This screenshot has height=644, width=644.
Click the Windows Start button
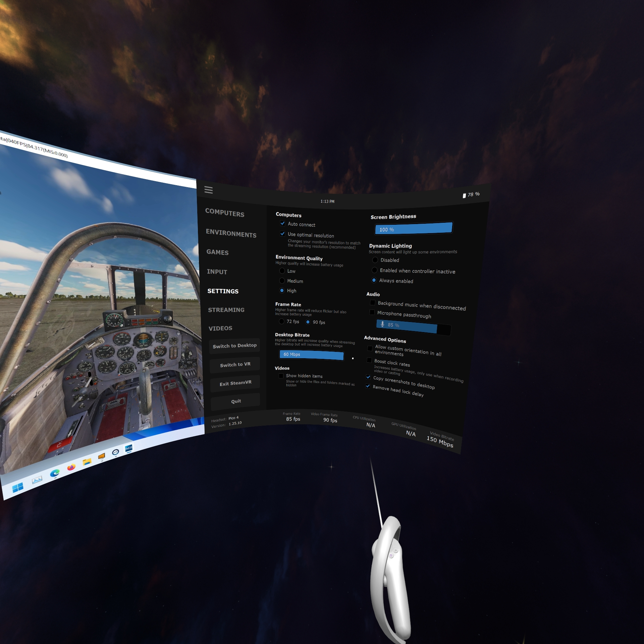coord(17,487)
